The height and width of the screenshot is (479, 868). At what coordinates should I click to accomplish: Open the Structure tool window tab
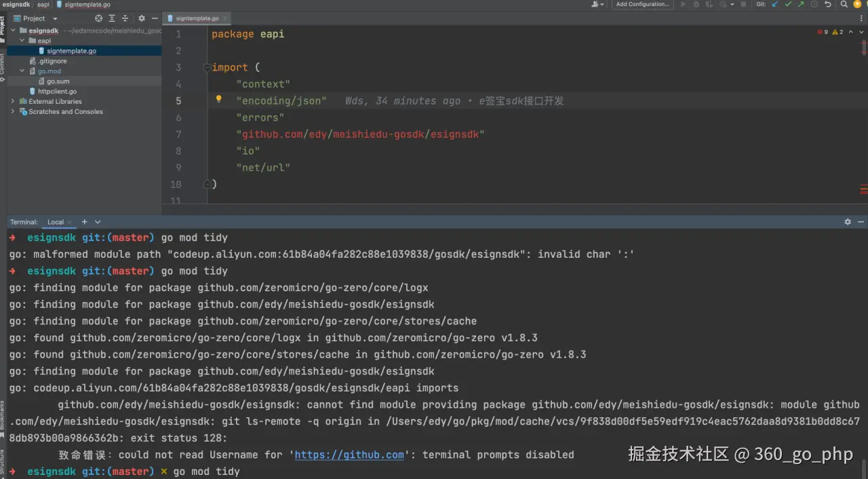coord(3,465)
